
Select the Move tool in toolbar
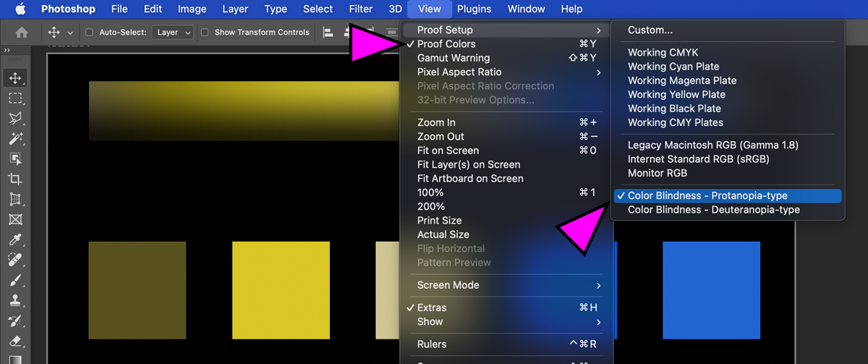point(15,78)
